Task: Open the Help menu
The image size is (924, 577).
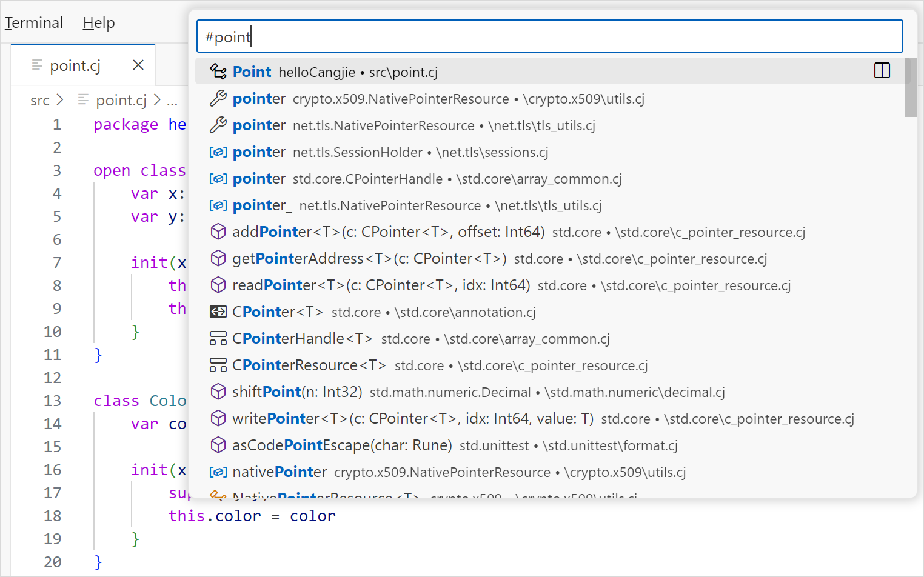Action: (98, 22)
